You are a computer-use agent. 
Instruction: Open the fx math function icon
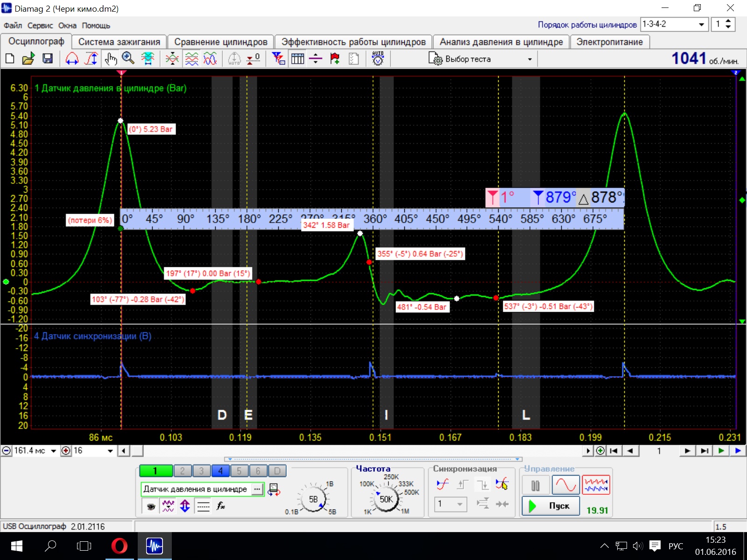[x=221, y=506]
